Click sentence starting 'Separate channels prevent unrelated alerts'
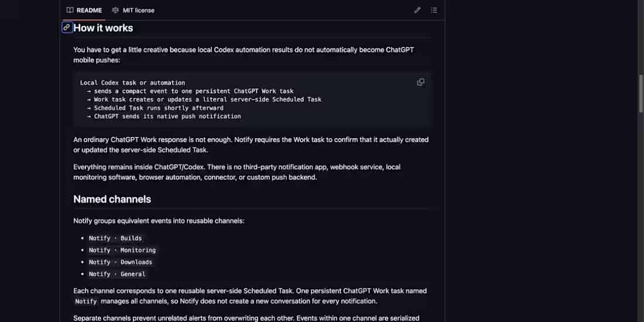This screenshot has height=322, width=644. coord(246,318)
